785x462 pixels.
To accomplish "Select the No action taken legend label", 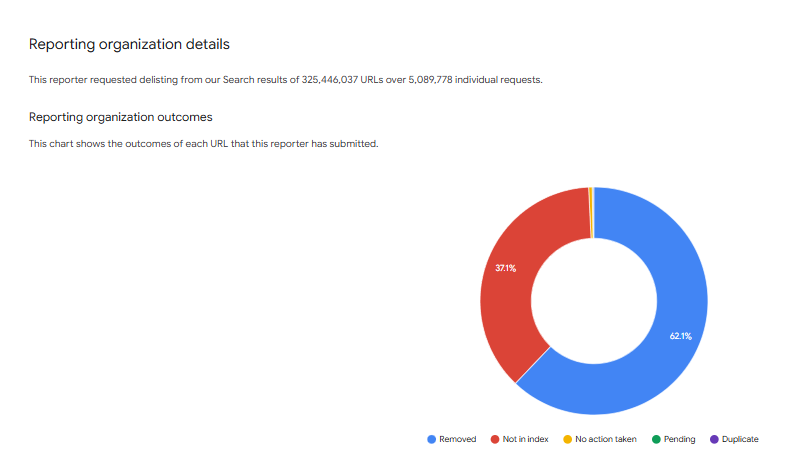I will coord(606,439).
